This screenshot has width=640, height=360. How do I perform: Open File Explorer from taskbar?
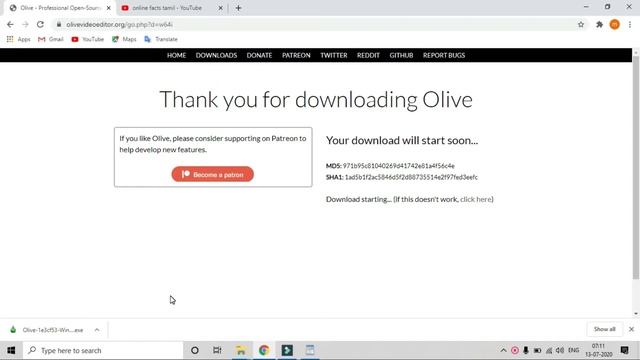point(241,350)
